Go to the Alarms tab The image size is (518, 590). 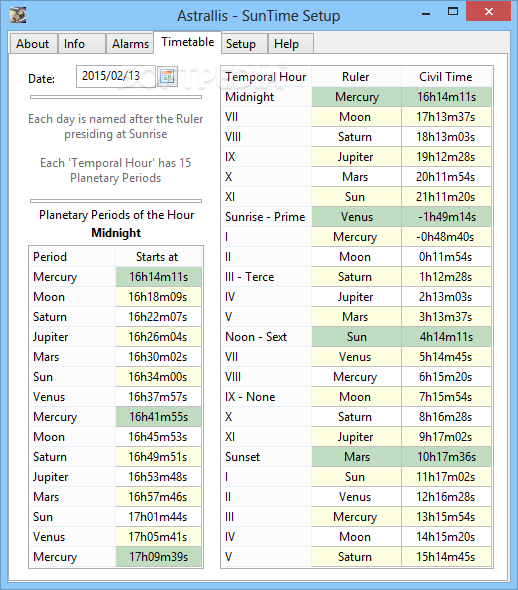coord(130,44)
